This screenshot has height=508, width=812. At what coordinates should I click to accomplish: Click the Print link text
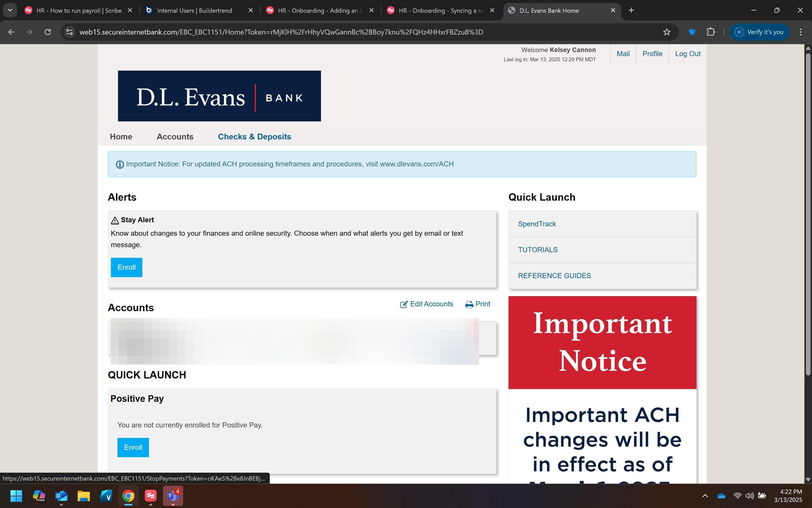[482, 304]
